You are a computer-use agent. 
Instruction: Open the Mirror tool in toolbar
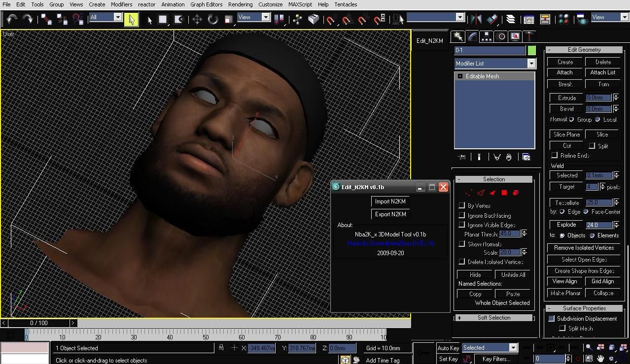(x=476, y=19)
